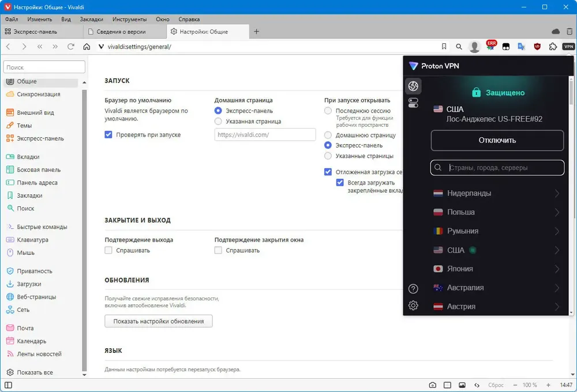The width and height of the screenshot is (577, 392).
Task: Toggle the "Проверять при запуске" checkbox
Action: pos(108,135)
